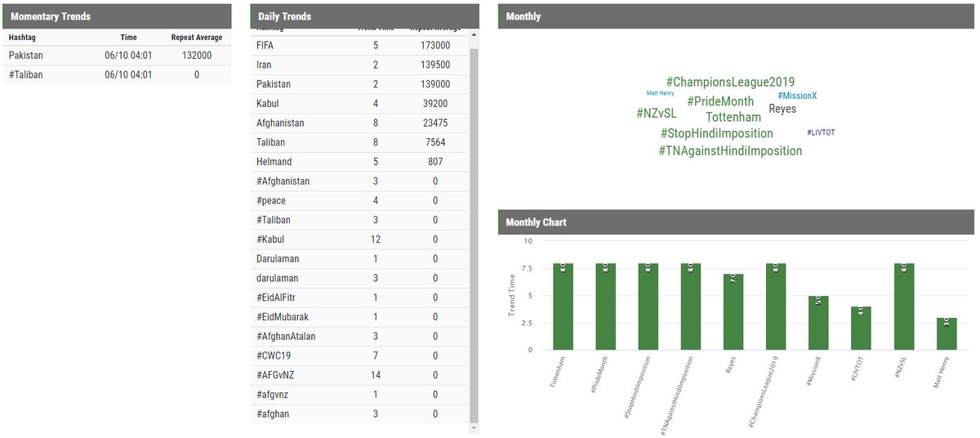Click the scroll-down arrow of Daily Trends list
Screen dimensions: 980x438
point(474,427)
